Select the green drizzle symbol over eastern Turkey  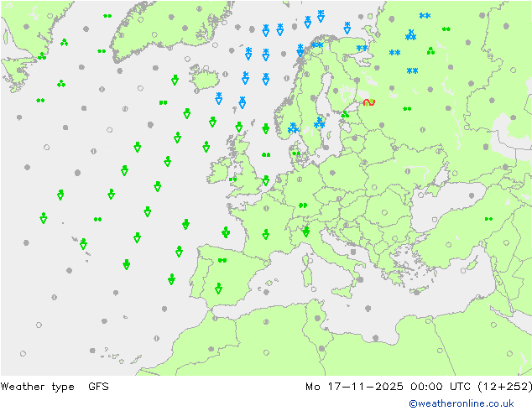pos(488,219)
